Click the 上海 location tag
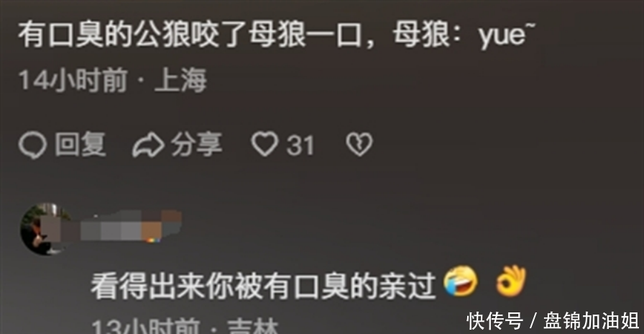 click(180, 80)
